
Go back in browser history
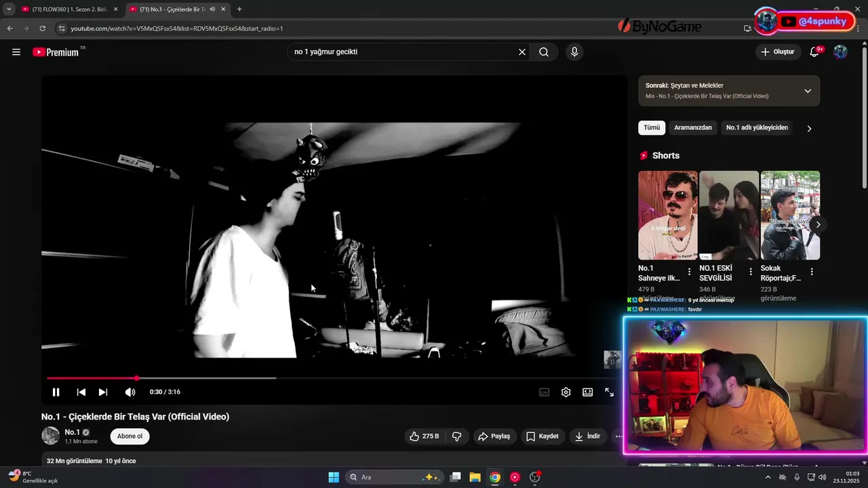(9, 28)
